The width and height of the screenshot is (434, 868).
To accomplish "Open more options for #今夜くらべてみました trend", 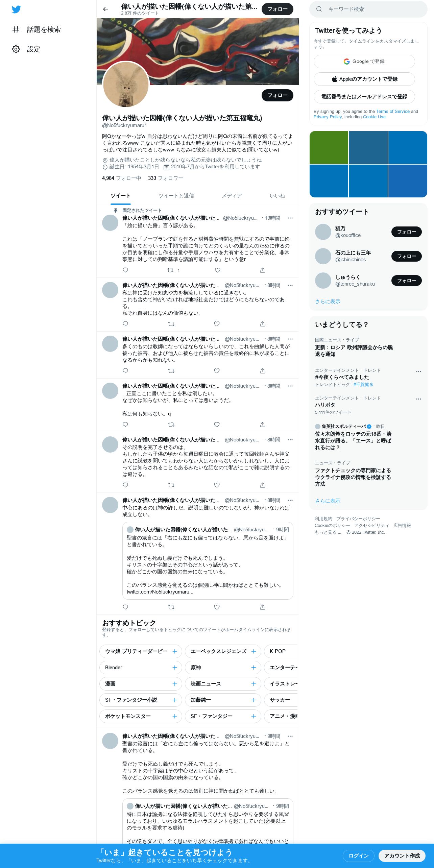I will (x=418, y=371).
